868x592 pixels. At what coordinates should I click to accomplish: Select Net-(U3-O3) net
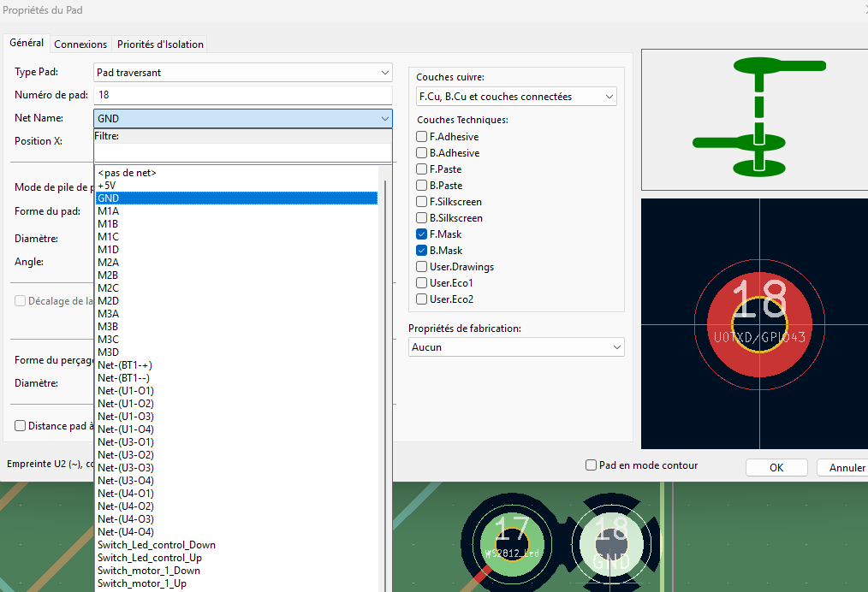click(236, 467)
